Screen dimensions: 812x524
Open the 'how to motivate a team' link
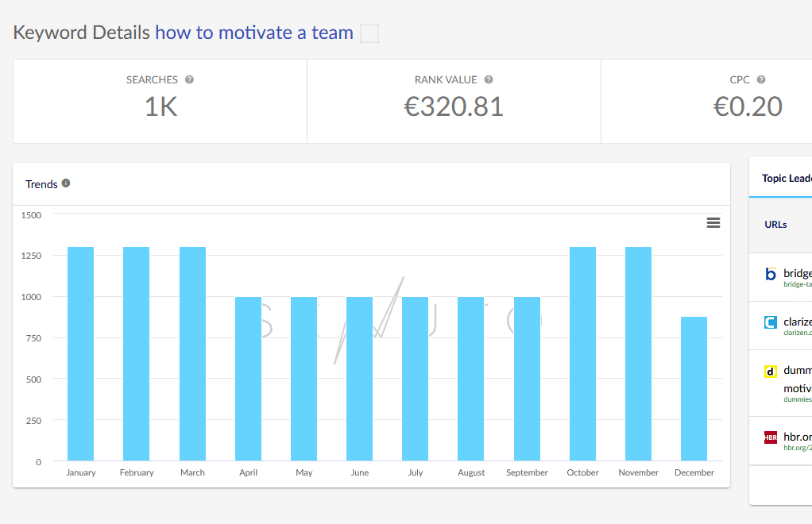(254, 33)
